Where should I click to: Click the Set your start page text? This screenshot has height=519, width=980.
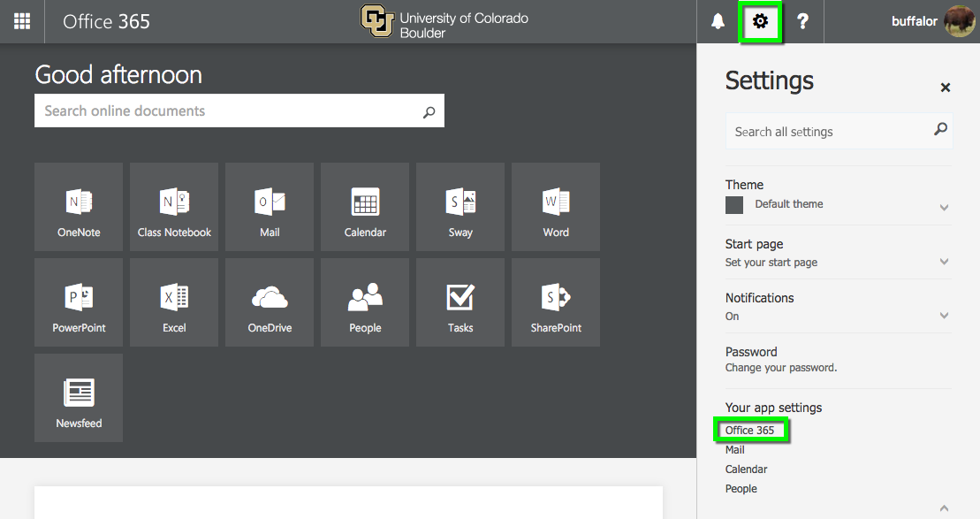[771, 262]
